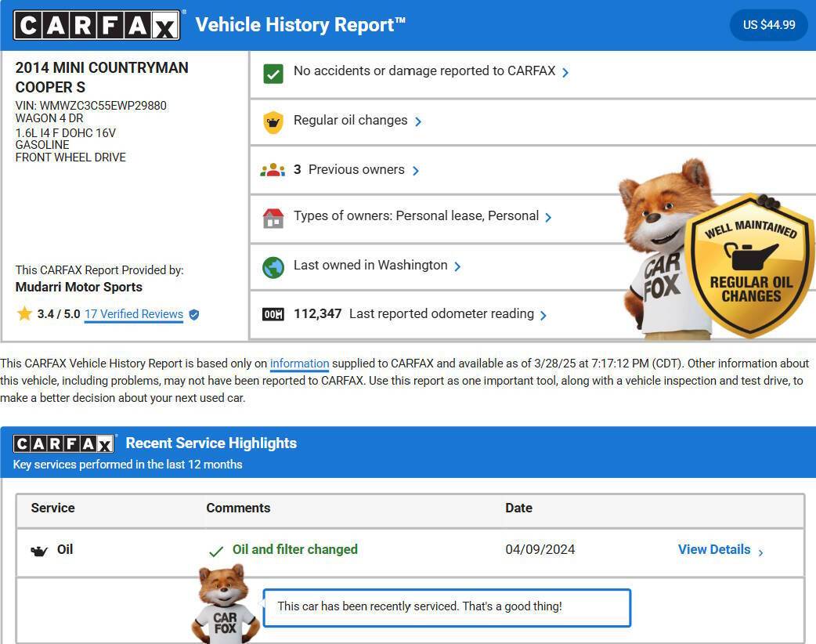
Task: Click green checkmark no-accidents icon
Action: (273, 74)
